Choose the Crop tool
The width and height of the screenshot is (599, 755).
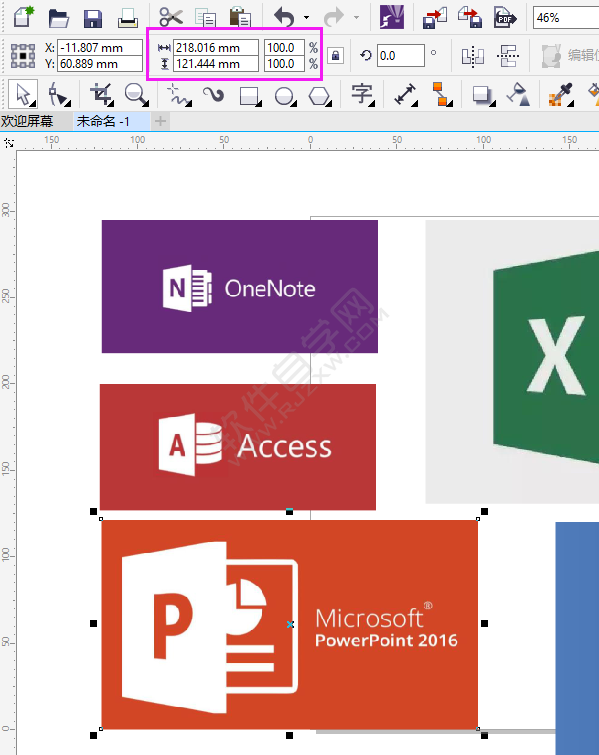coord(102,94)
